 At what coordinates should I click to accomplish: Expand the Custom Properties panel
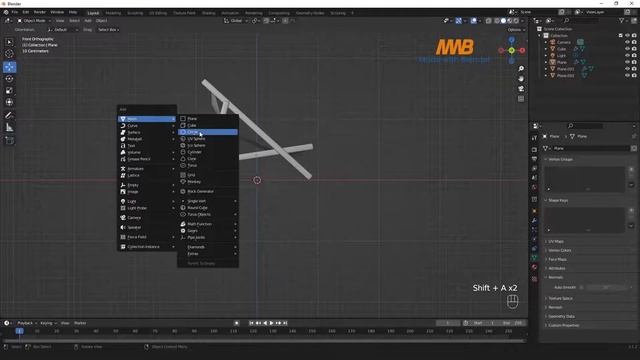pos(564,325)
